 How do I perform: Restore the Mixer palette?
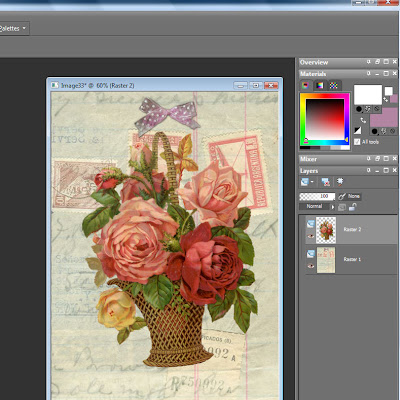coord(377,159)
